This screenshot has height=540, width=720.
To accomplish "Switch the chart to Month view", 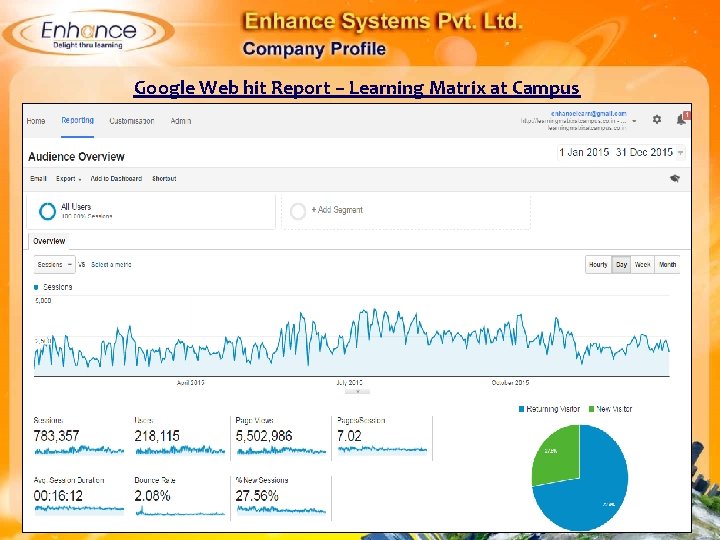I will click(x=668, y=264).
